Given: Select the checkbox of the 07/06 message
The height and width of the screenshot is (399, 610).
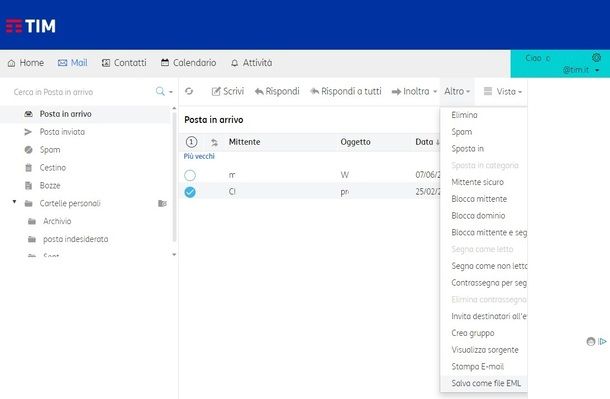Looking at the screenshot, I should [x=190, y=175].
